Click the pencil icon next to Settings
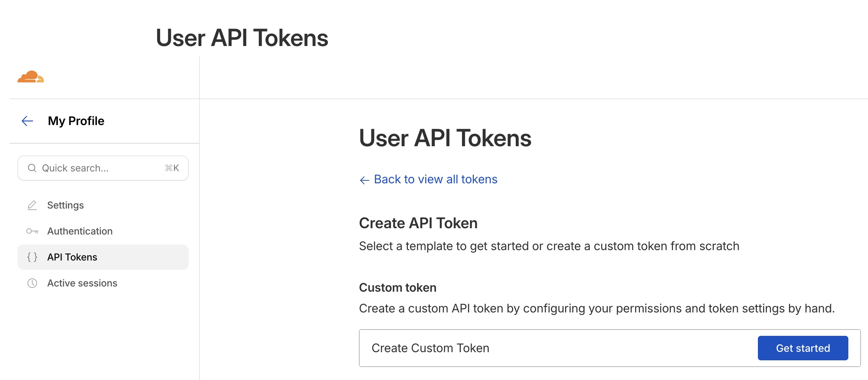The height and width of the screenshot is (380, 868). point(32,205)
